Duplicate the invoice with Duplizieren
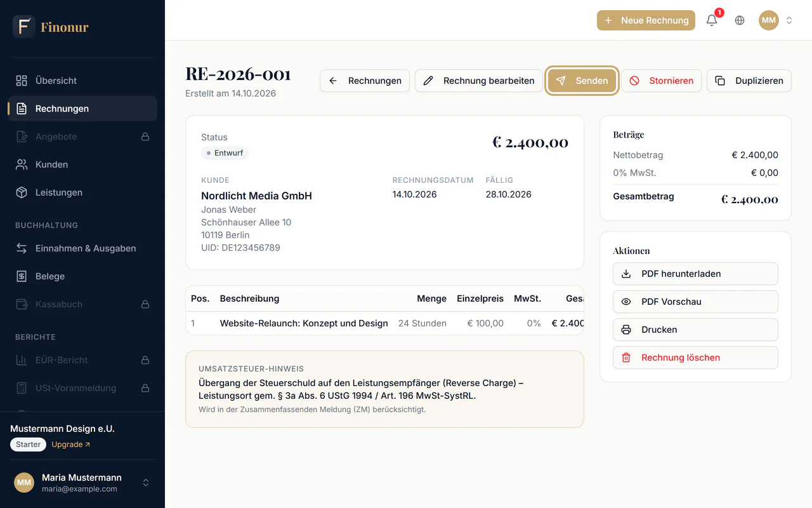The height and width of the screenshot is (508, 812). tap(749, 81)
